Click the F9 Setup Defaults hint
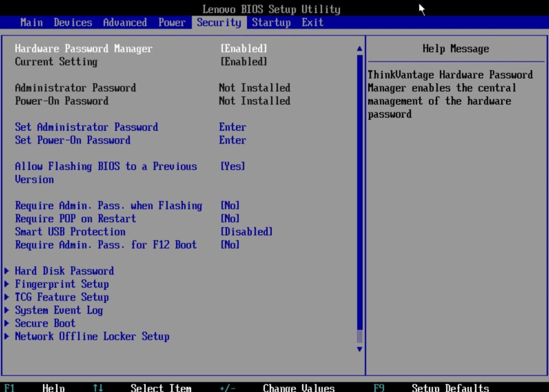The image size is (549, 392). tap(432, 388)
